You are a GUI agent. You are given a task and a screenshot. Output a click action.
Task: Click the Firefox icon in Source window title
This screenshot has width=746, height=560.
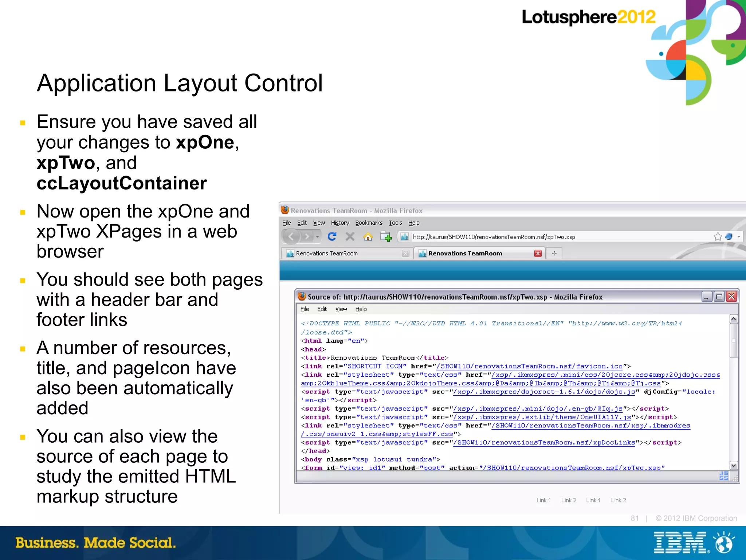pos(301,296)
